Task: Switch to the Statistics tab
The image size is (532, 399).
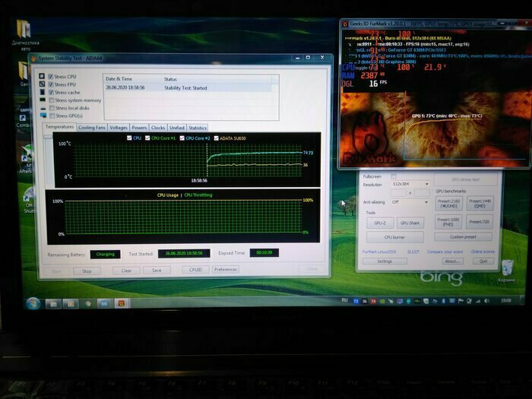Action: click(x=198, y=128)
